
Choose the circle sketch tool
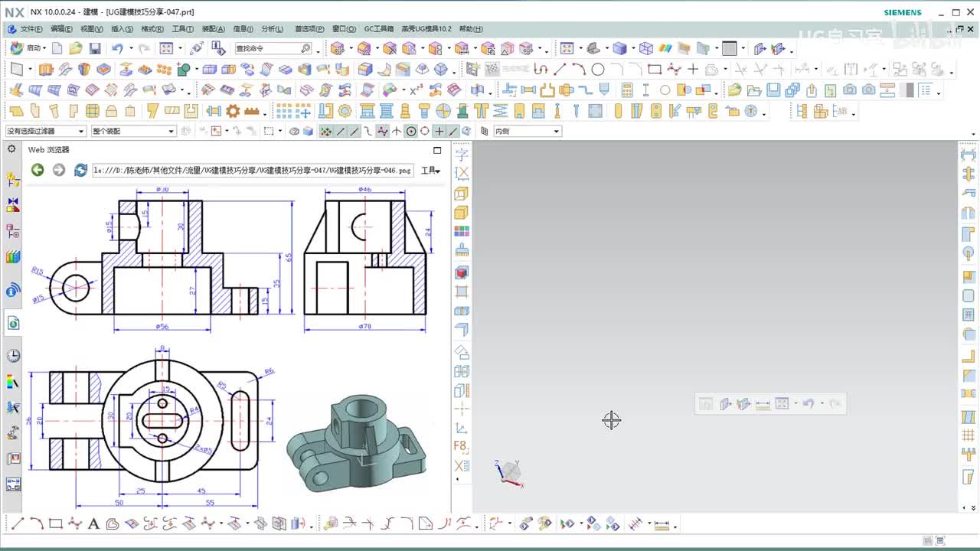tap(598, 69)
